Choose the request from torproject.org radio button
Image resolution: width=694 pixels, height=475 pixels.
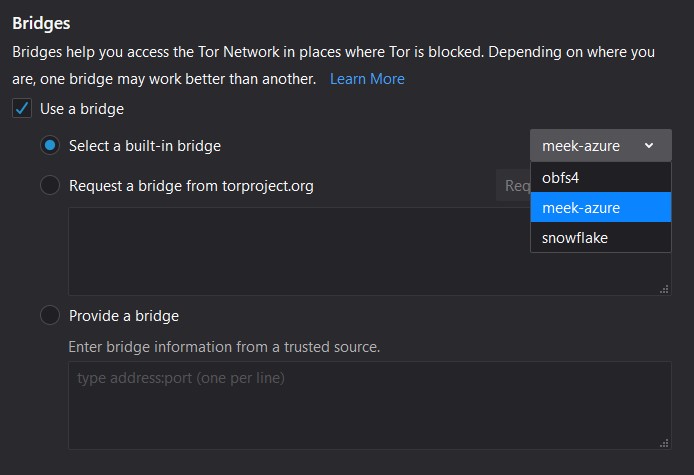coord(49,185)
